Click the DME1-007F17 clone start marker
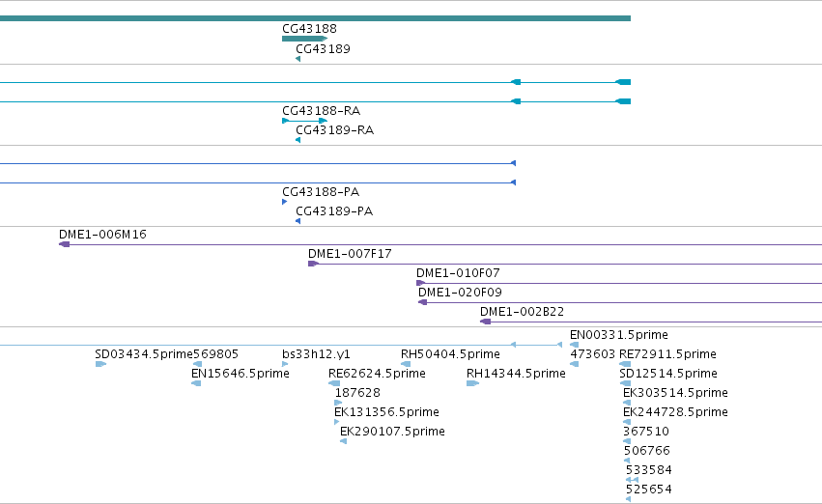This screenshot has width=822, height=504. (313, 264)
